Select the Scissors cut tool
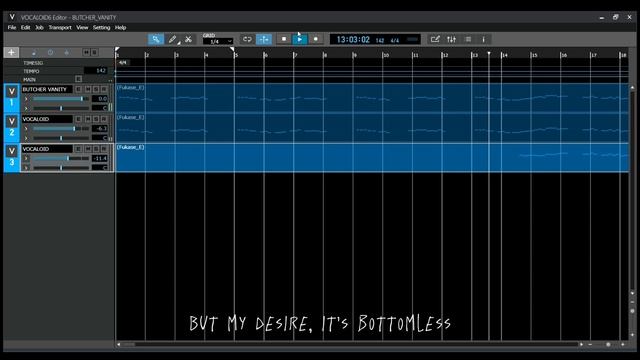Image resolution: width=640 pixels, height=360 pixels. (x=188, y=39)
